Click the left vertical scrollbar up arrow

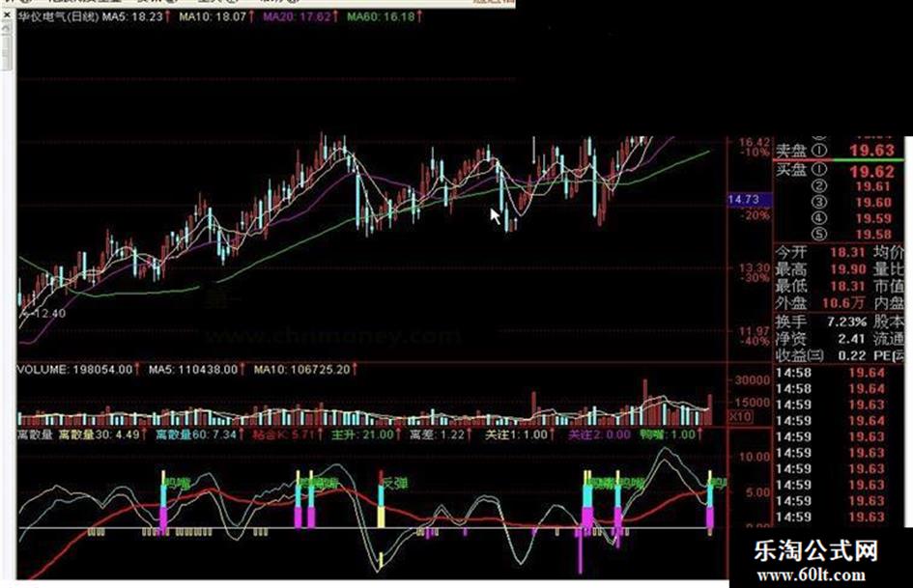click(7, 27)
